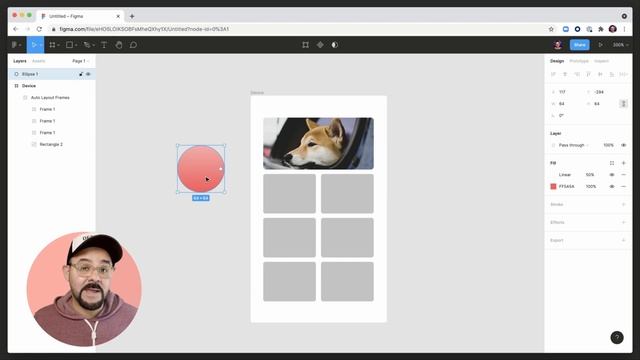Select the Pen tool
This screenshot has height=360, width=640.
click(x=87, y=45)
